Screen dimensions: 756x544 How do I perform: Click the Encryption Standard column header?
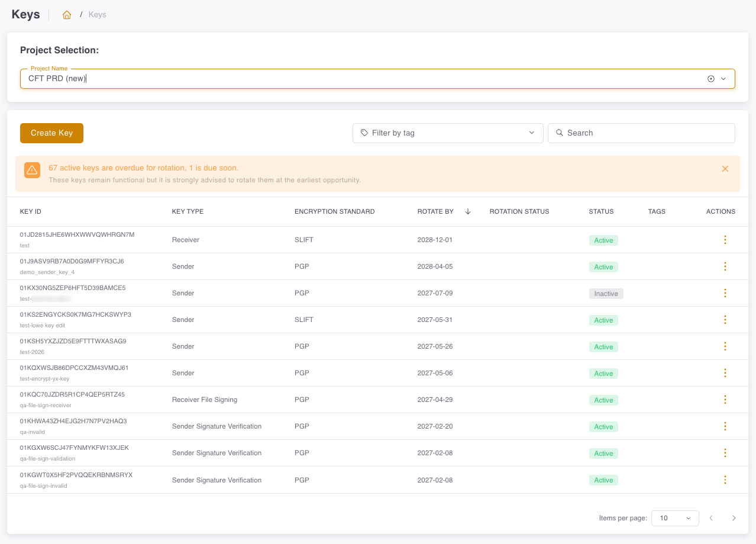(334, 211)
